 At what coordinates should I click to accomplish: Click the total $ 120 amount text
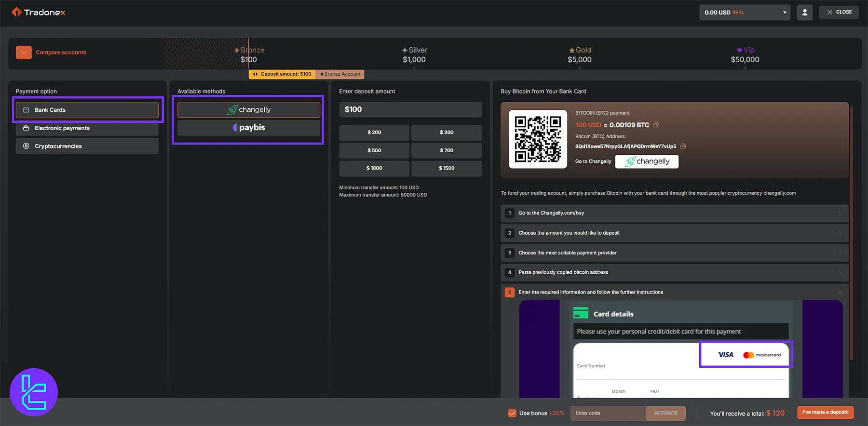pyautogui.click(x=775, y=413)
